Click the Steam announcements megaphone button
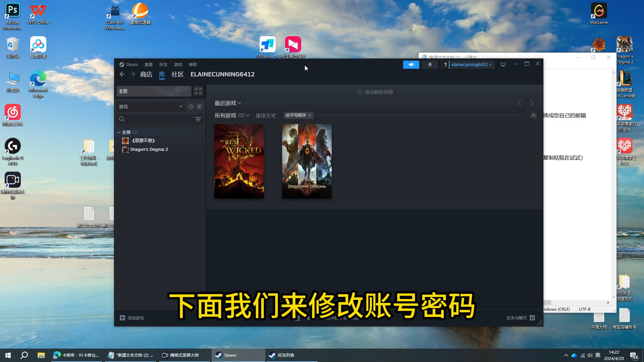Screen dimensions: 644x362 point(411,65)
